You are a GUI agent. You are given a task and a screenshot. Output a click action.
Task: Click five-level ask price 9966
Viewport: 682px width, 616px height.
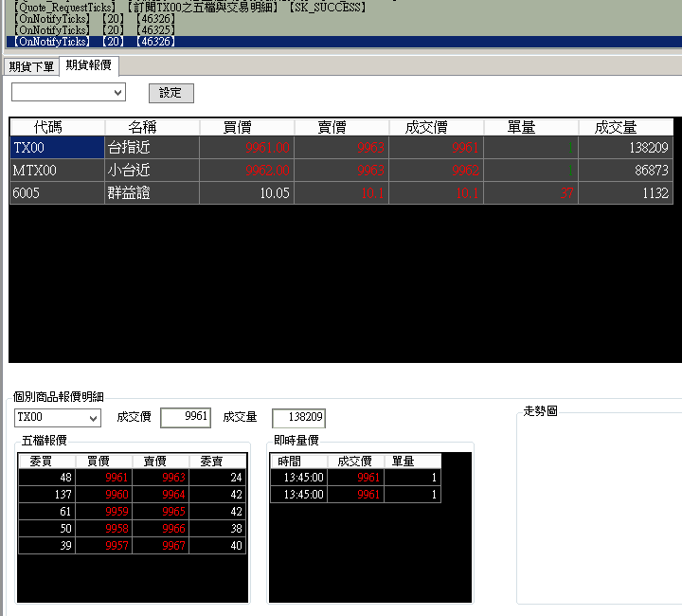point(161,528)
